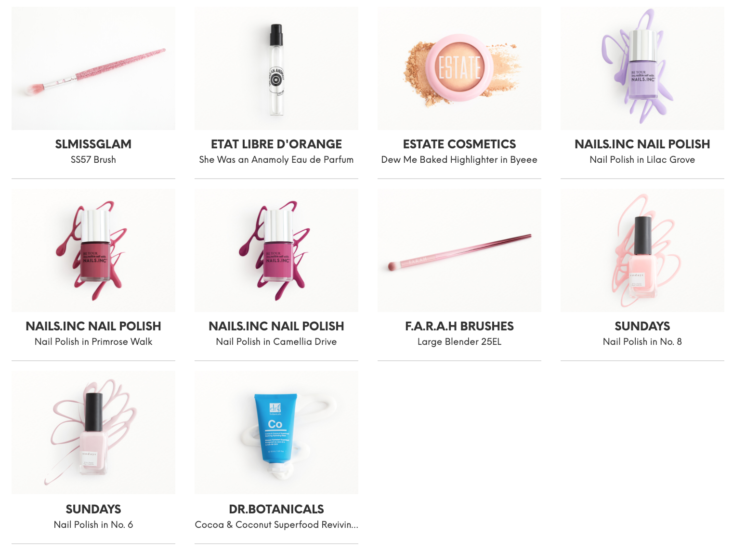This screenshot has width=733, height=550.
Task: Open 'Dew Me Baked Highlighter in Byeee' text
Action: [460, 160]
